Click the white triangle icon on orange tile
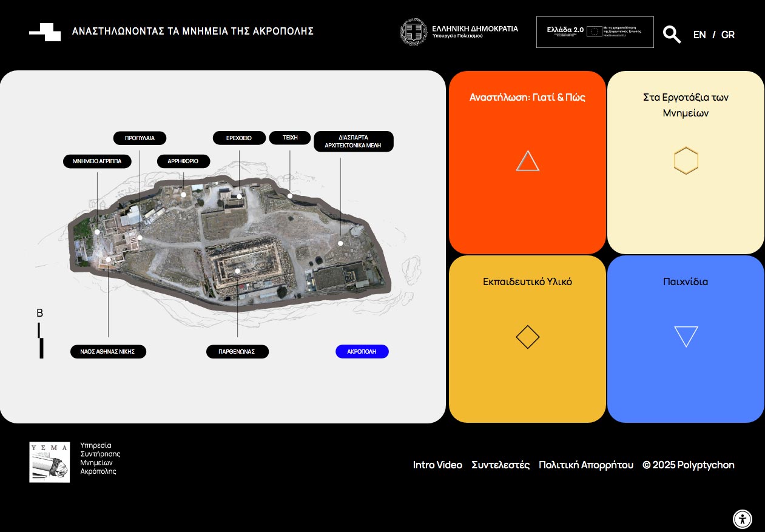This screenshot has height=532, width=765. [x=527, y=161]
